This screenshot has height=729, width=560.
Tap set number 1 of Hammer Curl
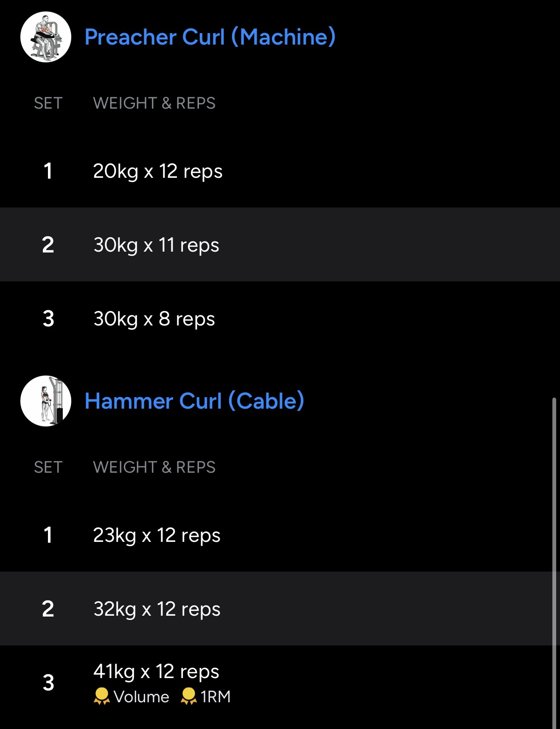[x=48, y=536]
